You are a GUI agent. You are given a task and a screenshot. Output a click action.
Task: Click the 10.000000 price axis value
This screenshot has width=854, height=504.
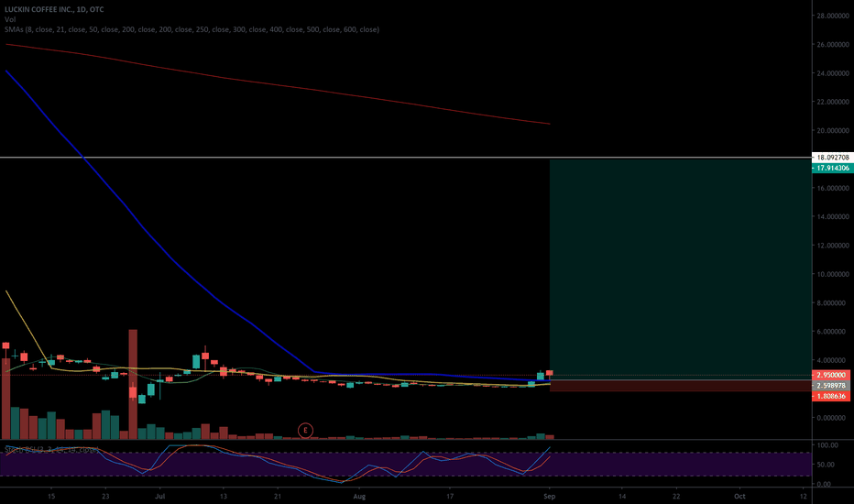click(833, 274)
